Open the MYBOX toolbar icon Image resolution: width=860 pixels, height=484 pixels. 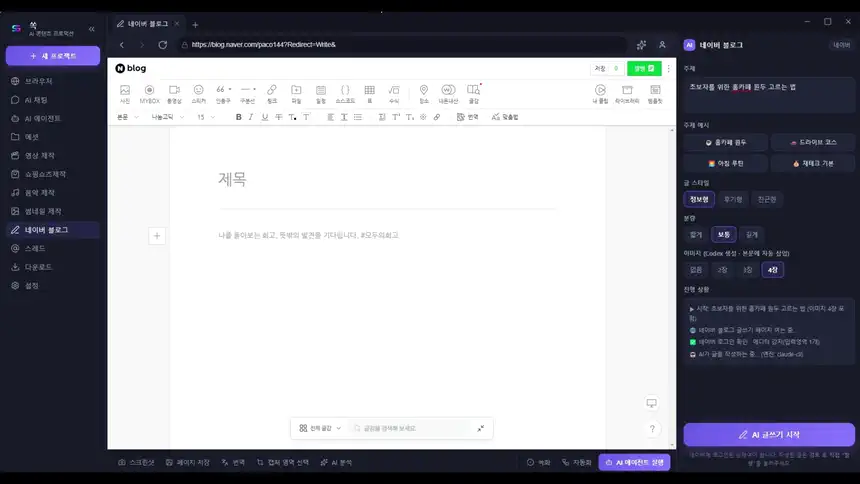(149, 93)
